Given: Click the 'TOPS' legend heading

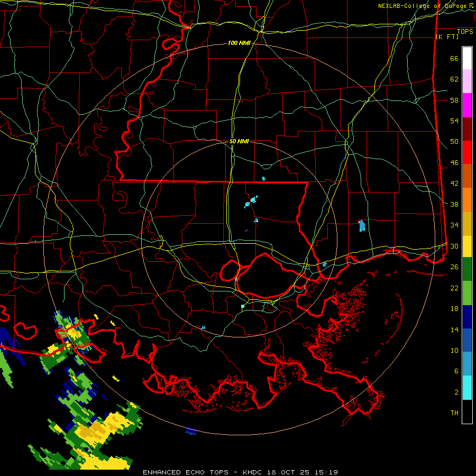Looking at the screenshot, I should point(465,31).
